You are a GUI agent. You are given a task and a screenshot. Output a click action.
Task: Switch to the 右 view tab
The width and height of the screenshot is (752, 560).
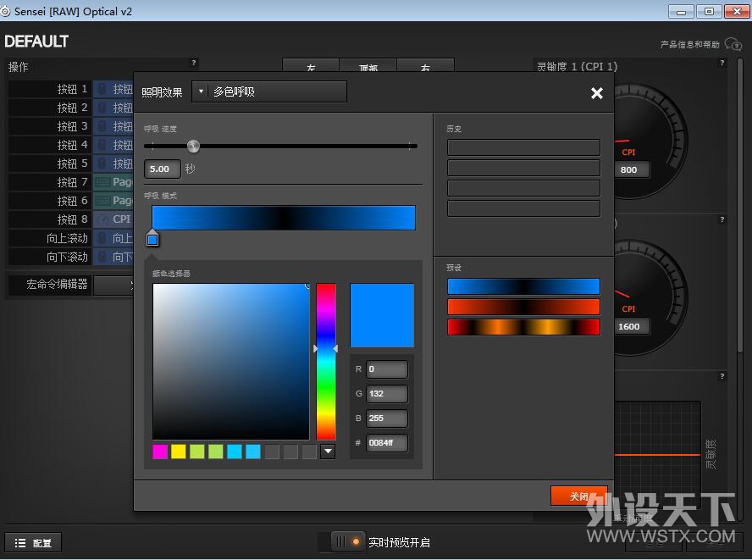[x=425, y=66]
